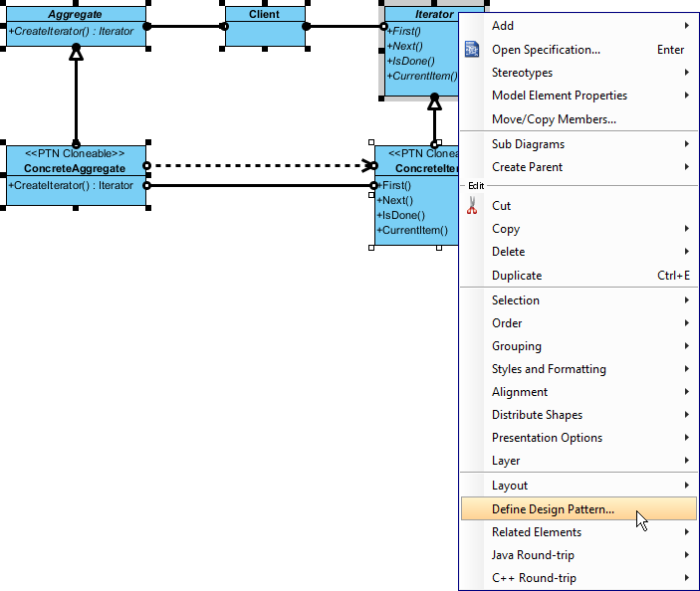The height and width of the screenshot is (591, 700).
Task: Select the Aggregate class title
Action: 75,14
